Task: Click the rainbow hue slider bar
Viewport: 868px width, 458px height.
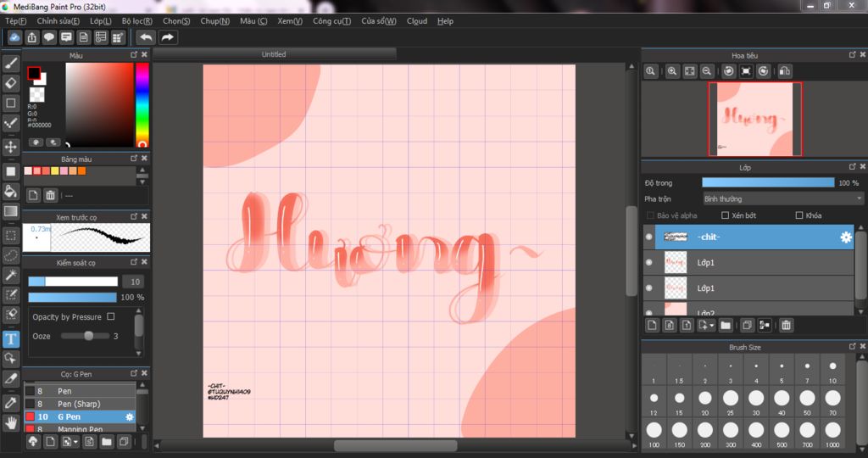Action: coord(142,104)
